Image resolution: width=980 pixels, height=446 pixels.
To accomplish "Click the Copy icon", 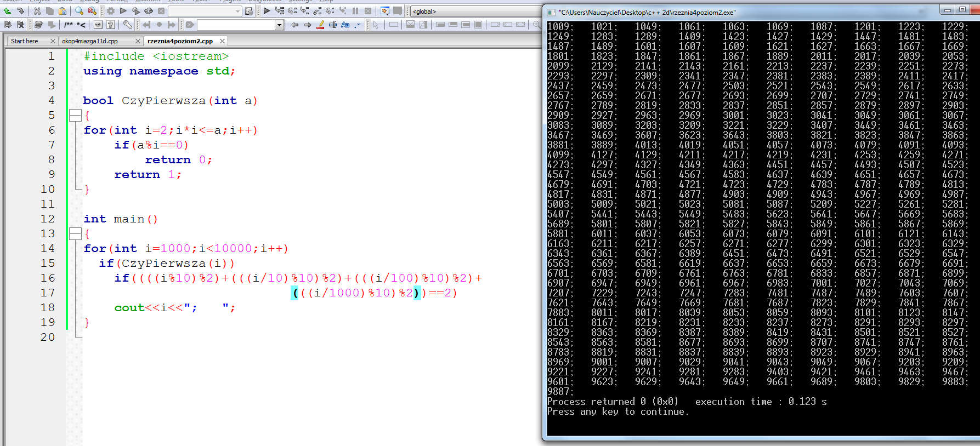I will coord(50,11).
